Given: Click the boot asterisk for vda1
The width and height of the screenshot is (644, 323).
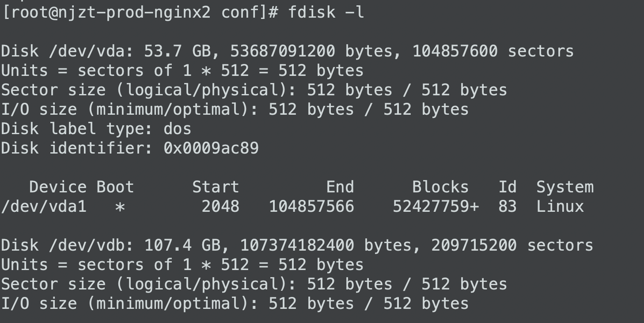Looking at the screenshot, I should coord(120,207).
